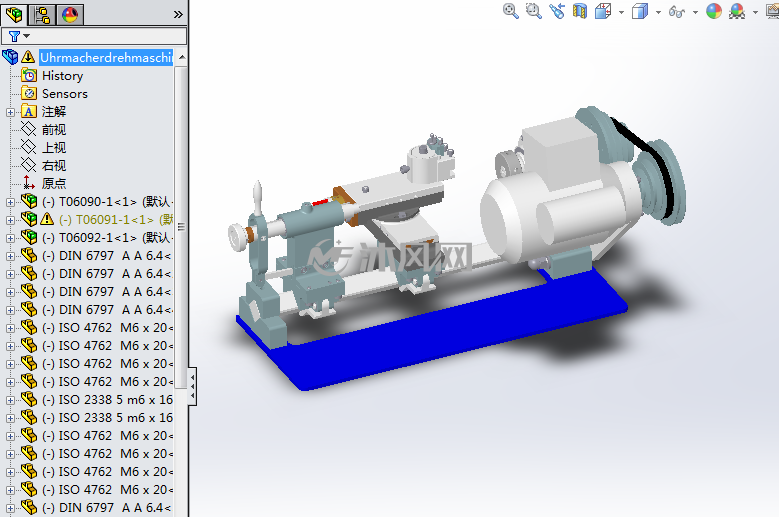Viewport: 779px width, 517px height.
Task: Focus the feature tree filter text box
Action: pos(94,36)
